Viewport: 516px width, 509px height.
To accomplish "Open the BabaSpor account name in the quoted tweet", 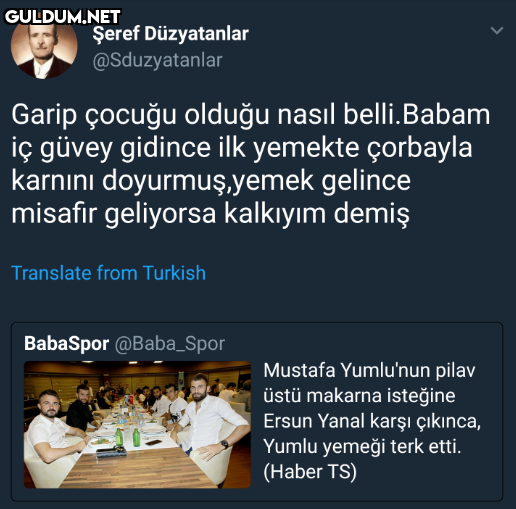I will pyautogui.click(x=67, y=343).
